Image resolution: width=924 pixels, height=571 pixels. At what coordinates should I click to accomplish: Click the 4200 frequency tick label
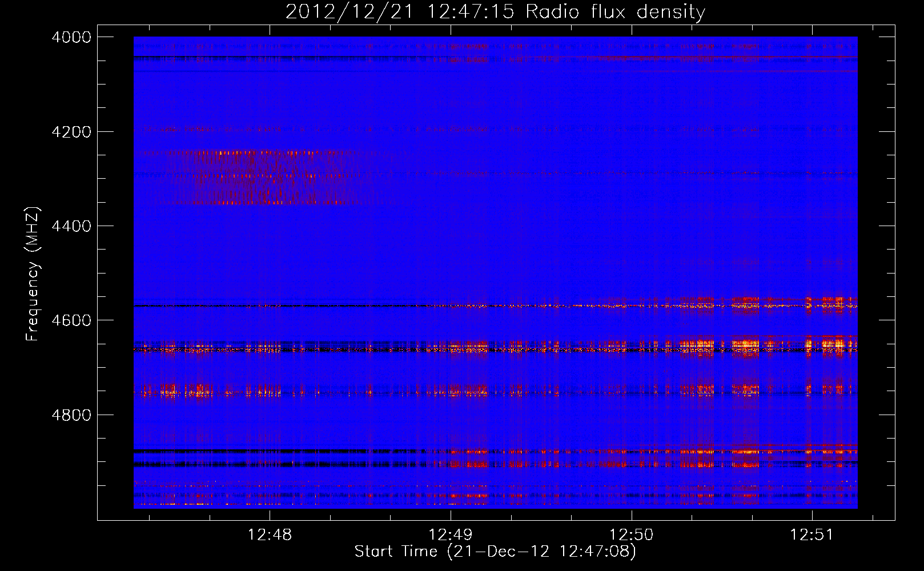pyautogui.click(x=71, y=132)
